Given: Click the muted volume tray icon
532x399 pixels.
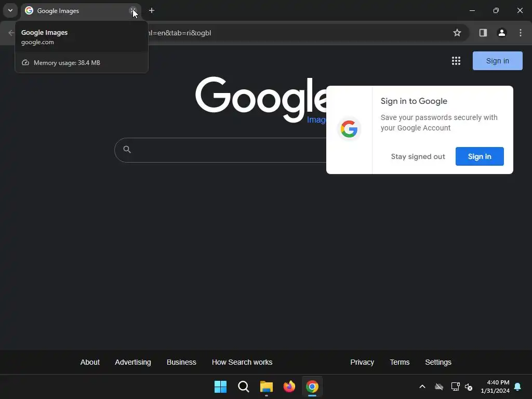Looking at the screenshot, I should (469, 387).
